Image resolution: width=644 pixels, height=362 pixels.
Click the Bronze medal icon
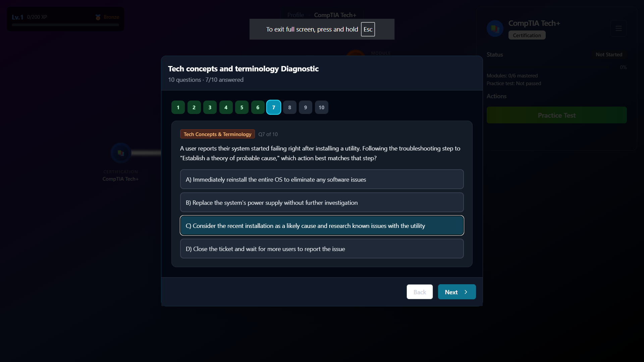[98, 17]
